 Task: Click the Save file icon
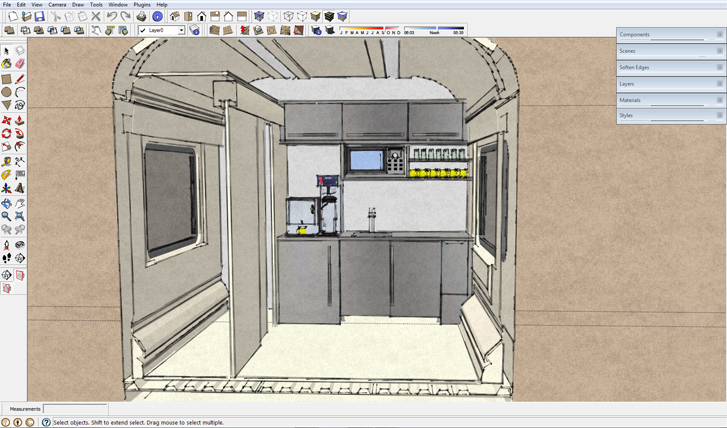39,17
